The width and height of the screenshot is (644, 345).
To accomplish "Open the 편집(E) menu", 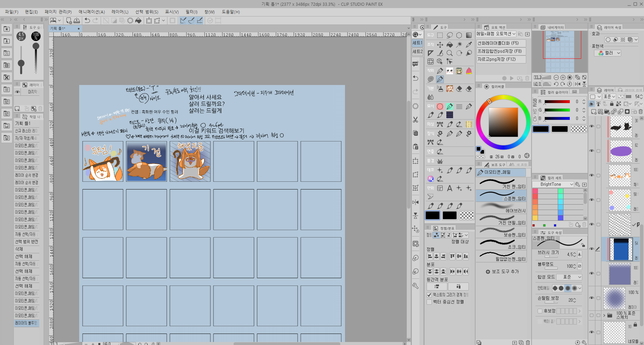I will (31, 12).
